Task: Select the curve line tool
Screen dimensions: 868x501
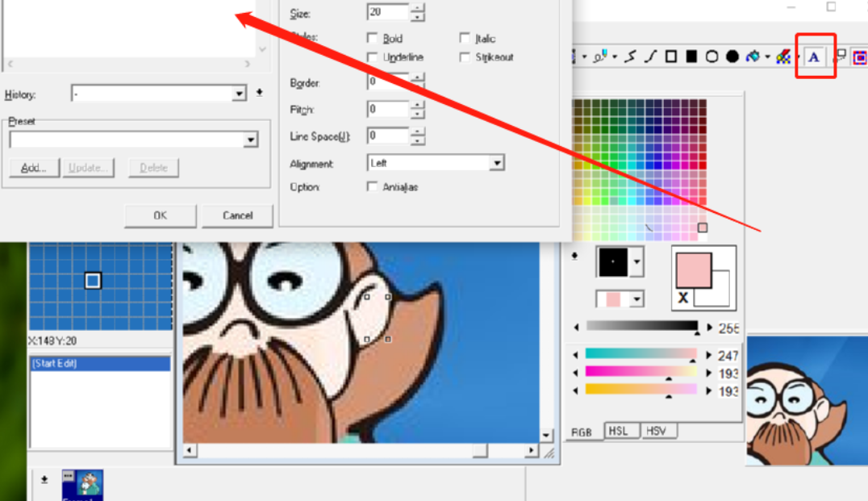Action: pos(651,56)
